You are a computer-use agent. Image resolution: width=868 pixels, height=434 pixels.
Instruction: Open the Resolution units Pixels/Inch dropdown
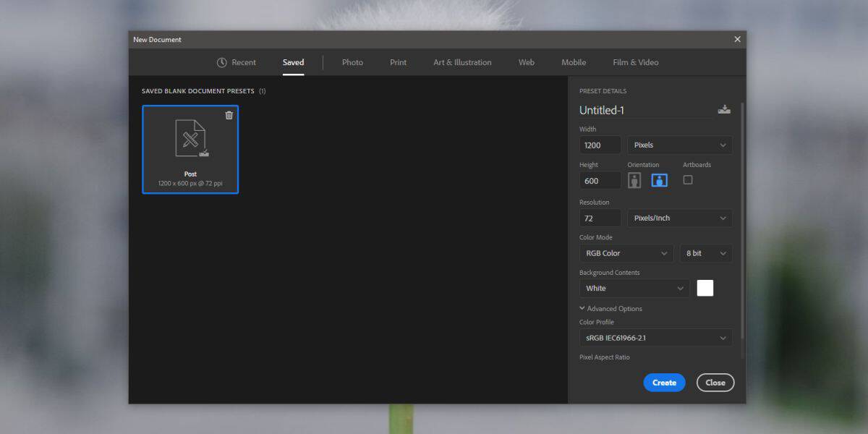(678, 218)
